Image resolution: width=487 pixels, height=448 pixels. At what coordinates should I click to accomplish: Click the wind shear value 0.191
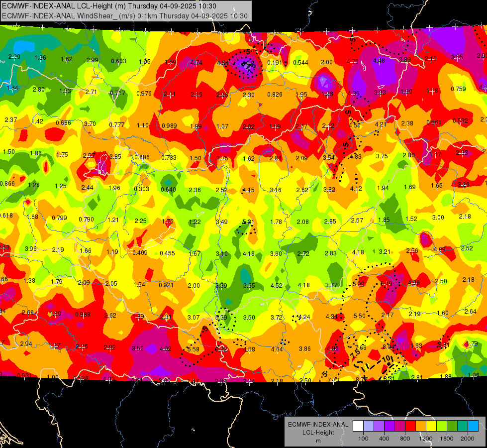tap(275, 62)
